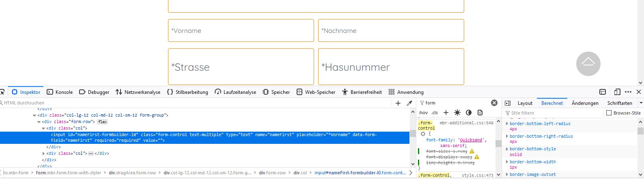Enable the Browser-Stile checkbox
The width and height of the screenshot is (644, 180).
tap(609, 113)
